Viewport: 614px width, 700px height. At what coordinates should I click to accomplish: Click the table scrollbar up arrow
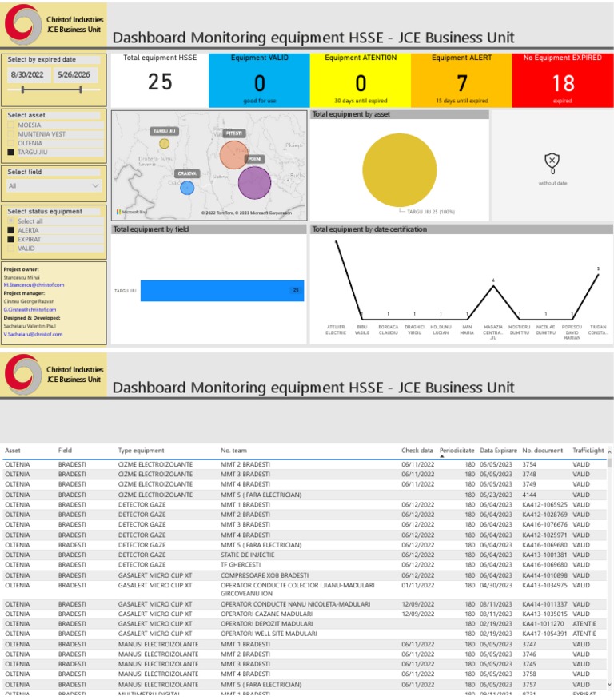pyautogui.click(x=609, y=452)
